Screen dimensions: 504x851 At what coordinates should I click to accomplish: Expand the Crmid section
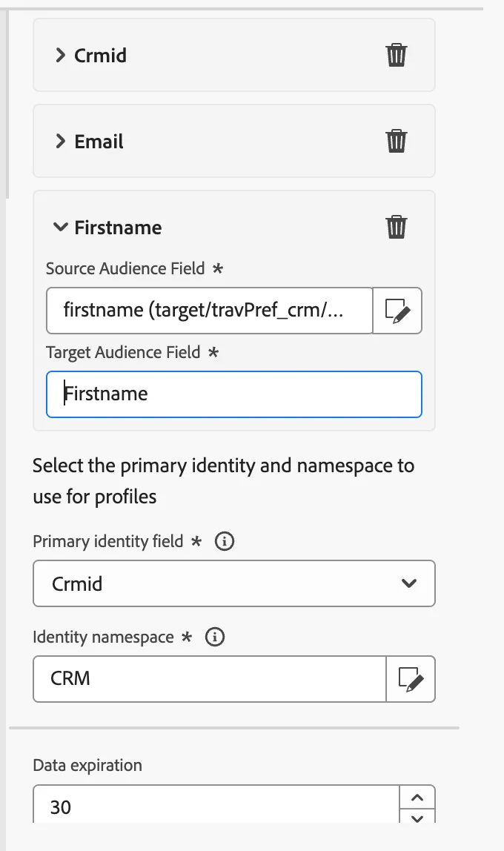point(60,55)
